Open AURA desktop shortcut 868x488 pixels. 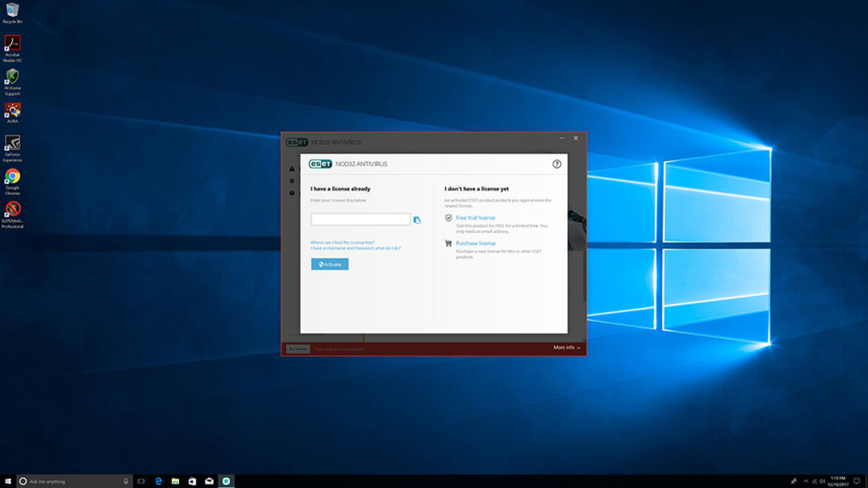click(x=12, y=113)
